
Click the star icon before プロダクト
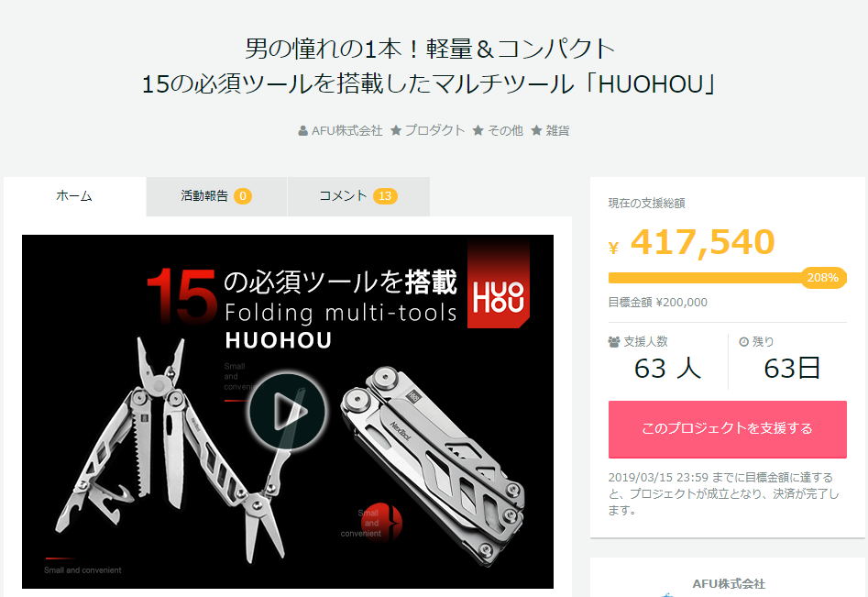396,131
